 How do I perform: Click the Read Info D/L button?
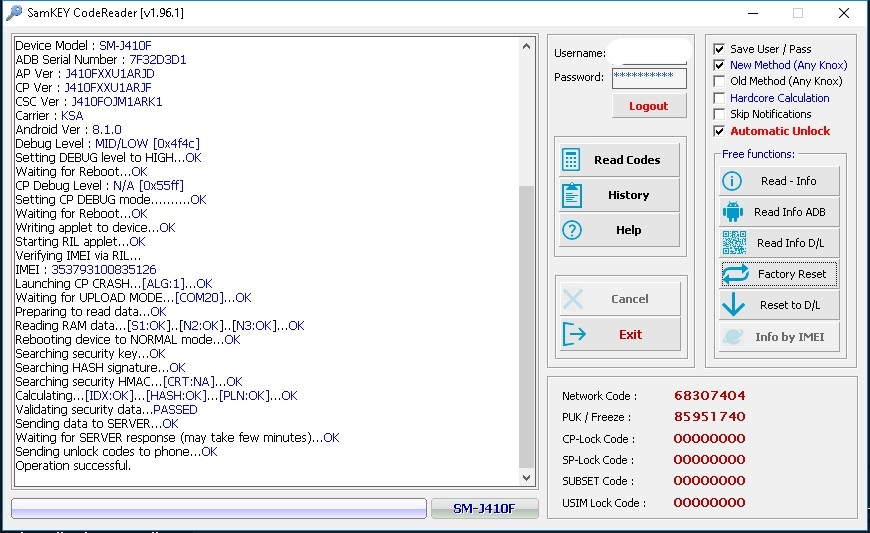(779, 243)
